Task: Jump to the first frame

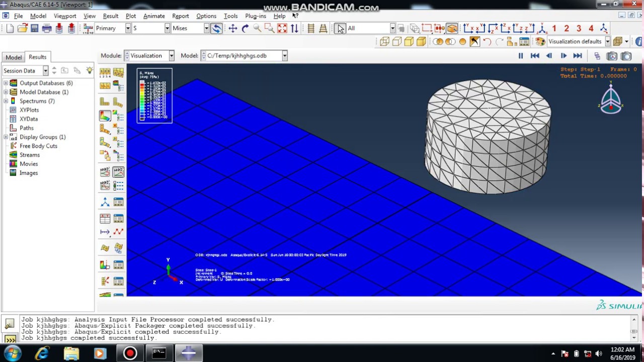Action: tap(535, 56)
